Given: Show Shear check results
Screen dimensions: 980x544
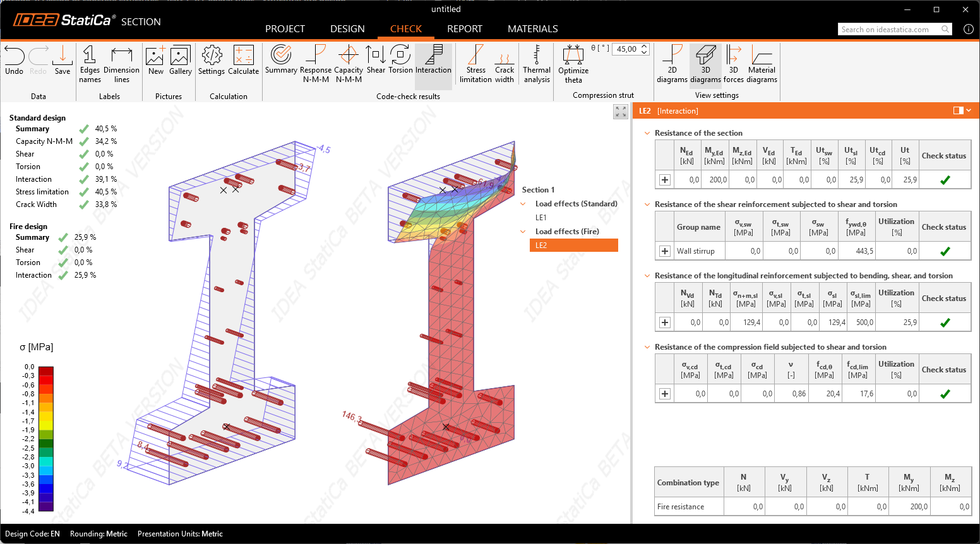Looking at the screenshot, I should (x=376, y=61).
